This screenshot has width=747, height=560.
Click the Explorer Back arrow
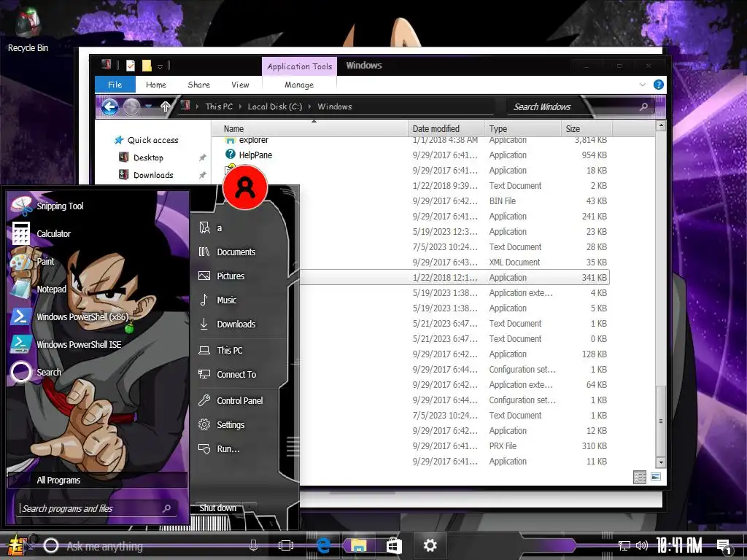(x=110, y=107)
